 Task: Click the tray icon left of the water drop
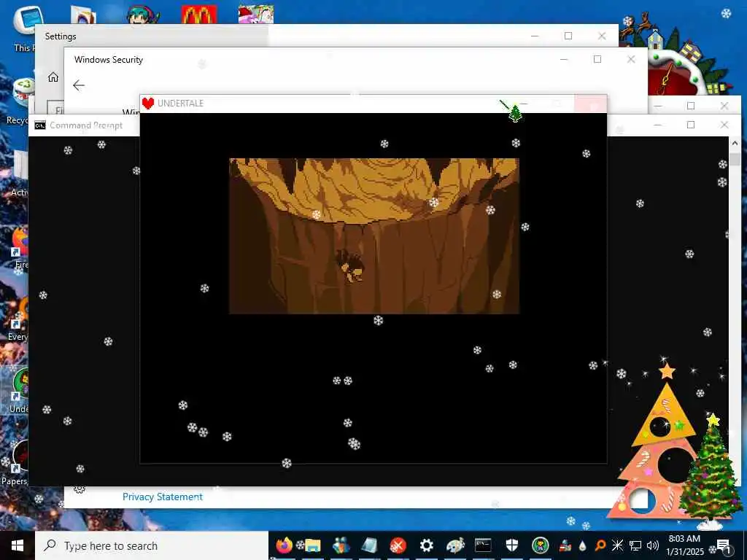coord(565,545)
